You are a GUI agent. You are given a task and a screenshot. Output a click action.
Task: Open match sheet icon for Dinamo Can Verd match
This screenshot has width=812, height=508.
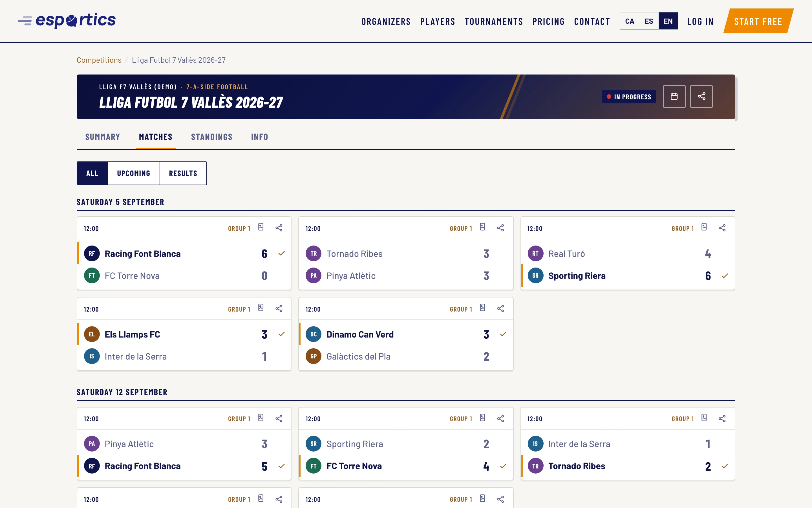point(482,308)
